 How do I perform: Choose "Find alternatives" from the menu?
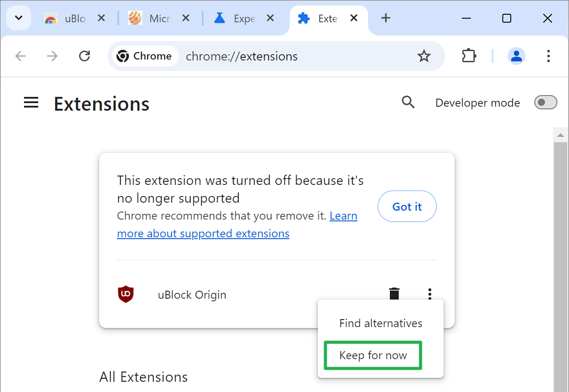(x=381, y=323)
